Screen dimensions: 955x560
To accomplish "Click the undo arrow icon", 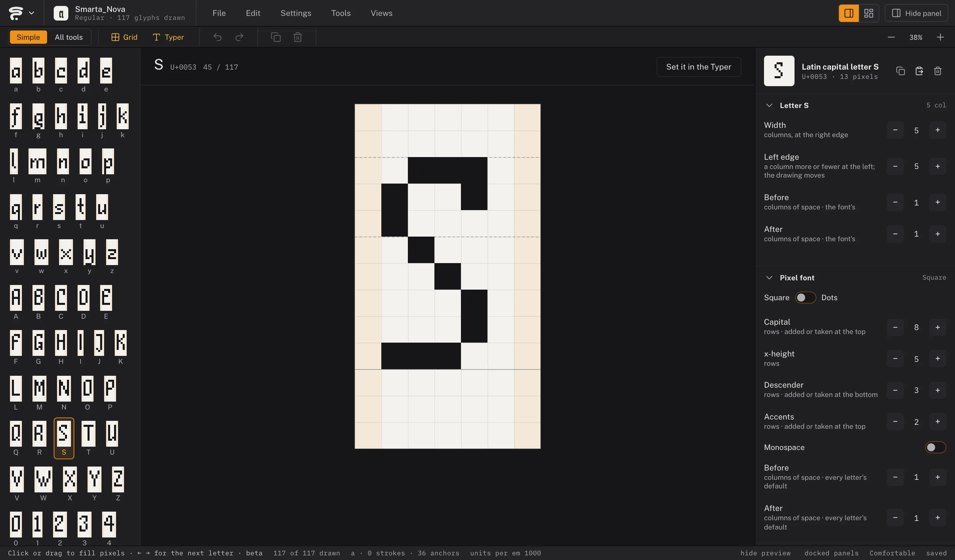I will tap(218, 37).
